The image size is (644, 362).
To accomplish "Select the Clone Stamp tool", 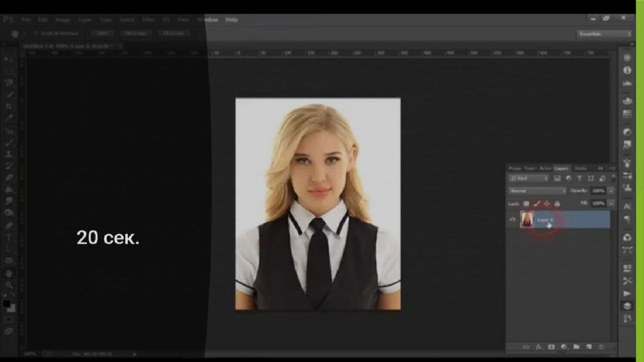I will (x=9, y=155).
